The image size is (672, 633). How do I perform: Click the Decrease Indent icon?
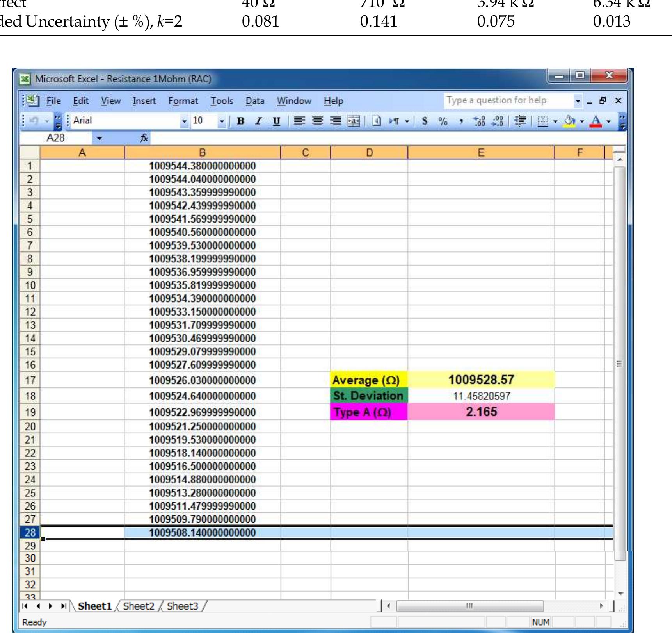(520, 121)
